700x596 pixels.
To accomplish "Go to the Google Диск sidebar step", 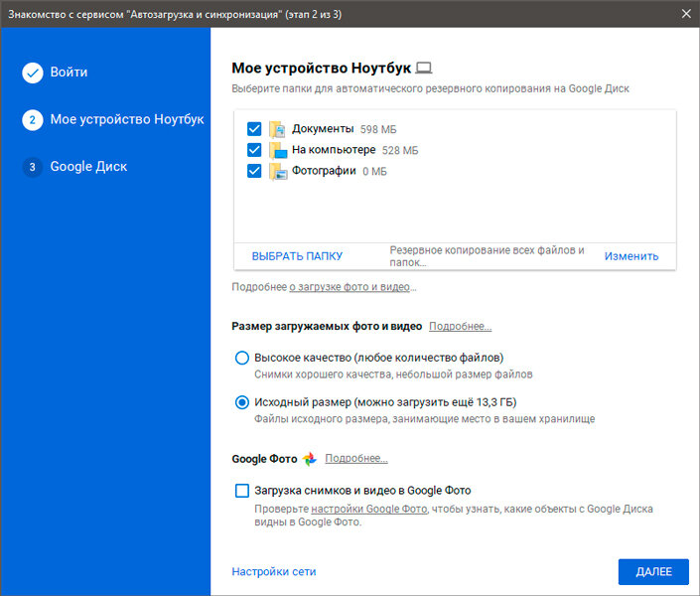I will tap(88, 167).
